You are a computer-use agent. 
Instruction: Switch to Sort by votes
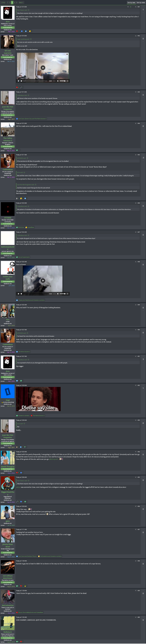click(x=141, y=2)
